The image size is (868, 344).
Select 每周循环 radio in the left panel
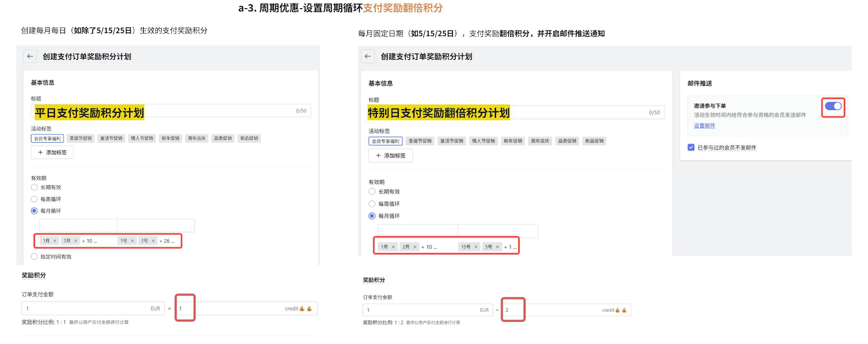click(x=34, y=199)
